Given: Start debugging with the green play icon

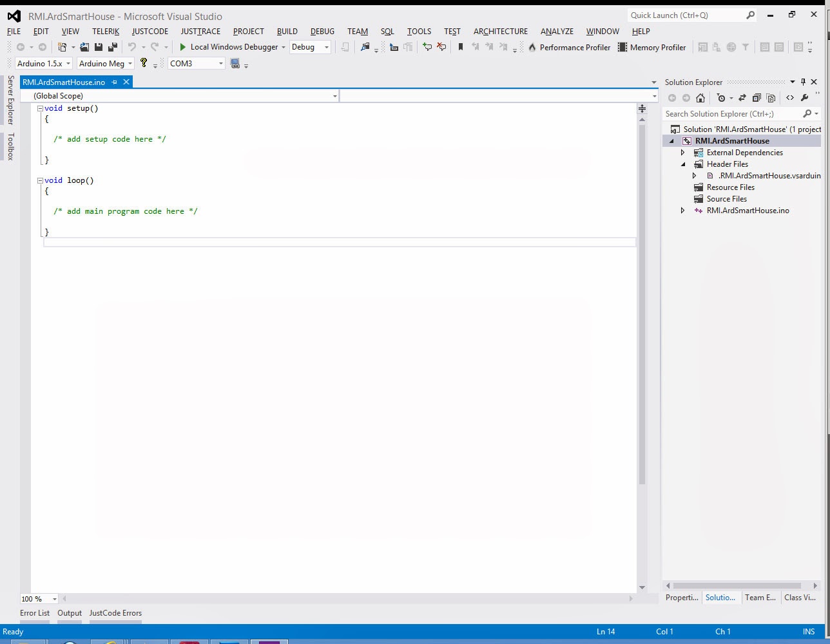Looking at the screenshot, I should (x=183, y=47).
